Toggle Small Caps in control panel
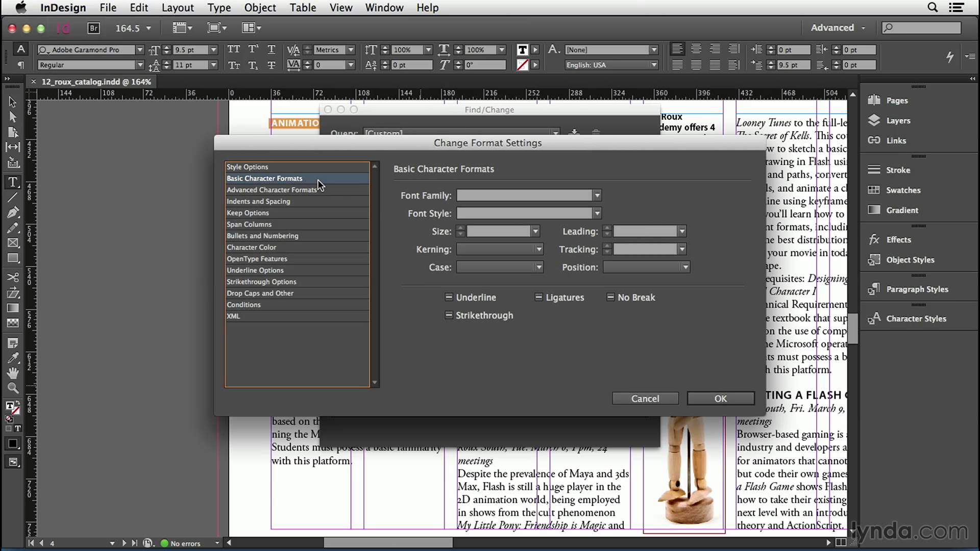980x551 pixels. point(234,65)
